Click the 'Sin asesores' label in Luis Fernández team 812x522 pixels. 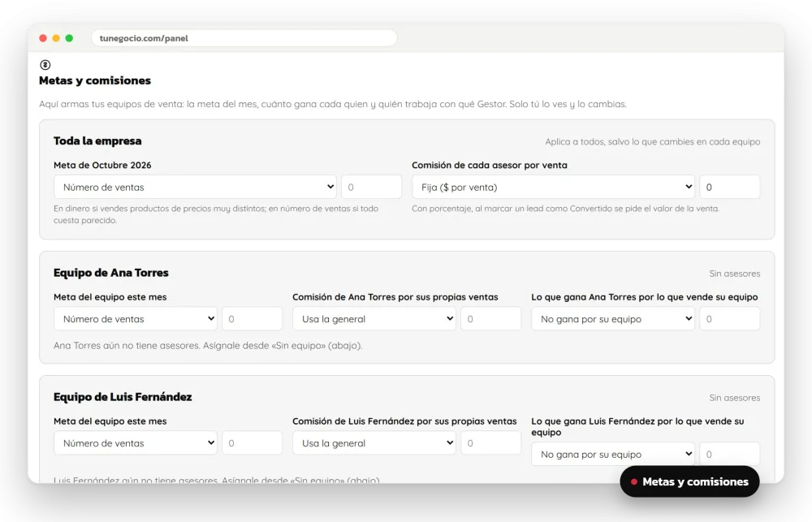[734, 398]
